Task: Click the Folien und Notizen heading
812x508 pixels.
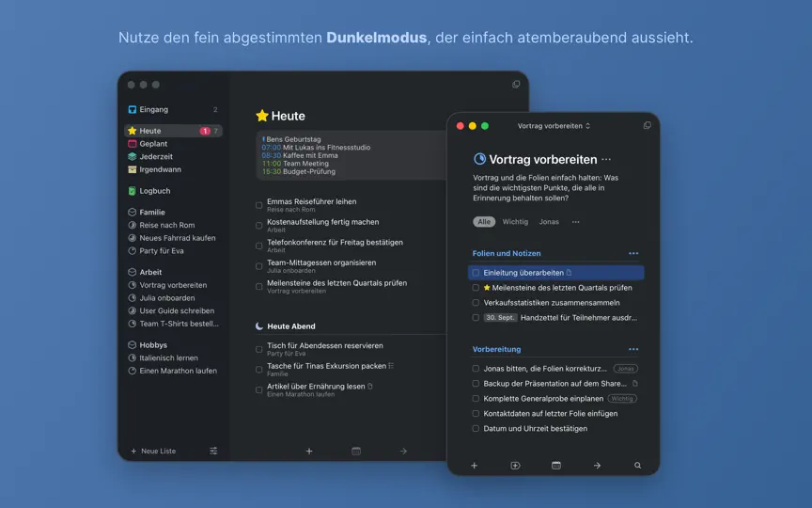Action: (x=507, y=253)
